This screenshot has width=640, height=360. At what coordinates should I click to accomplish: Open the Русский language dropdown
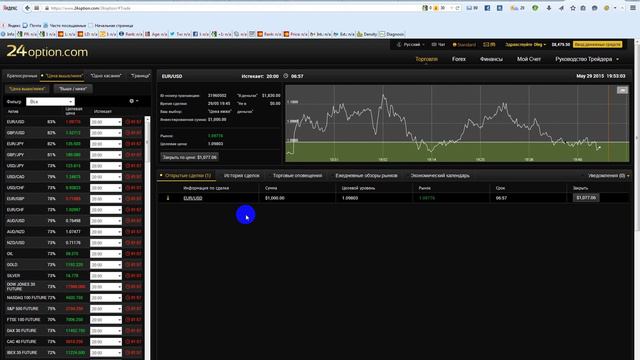tap(411, 44)
